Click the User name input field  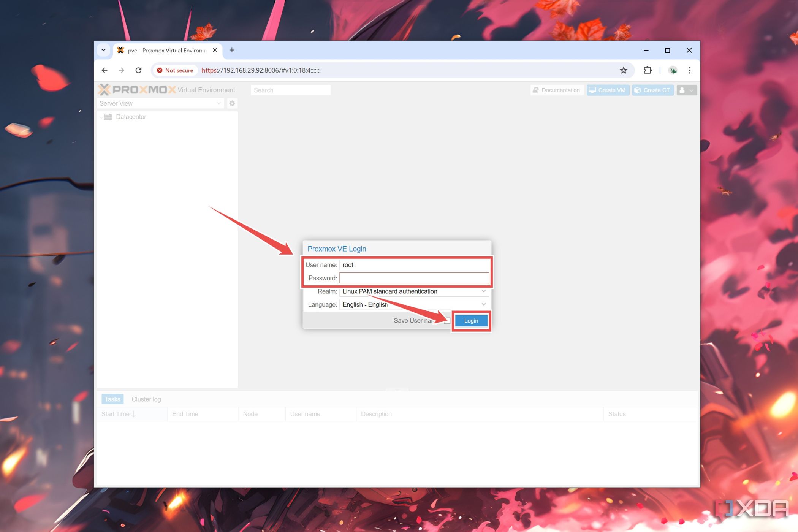414,265
